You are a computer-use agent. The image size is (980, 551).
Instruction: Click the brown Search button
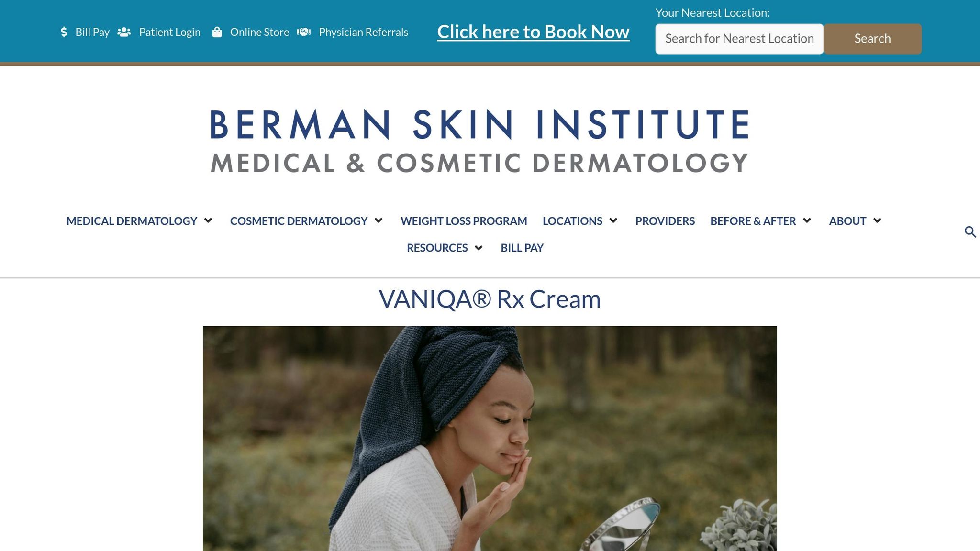click(x=872, y=39)
